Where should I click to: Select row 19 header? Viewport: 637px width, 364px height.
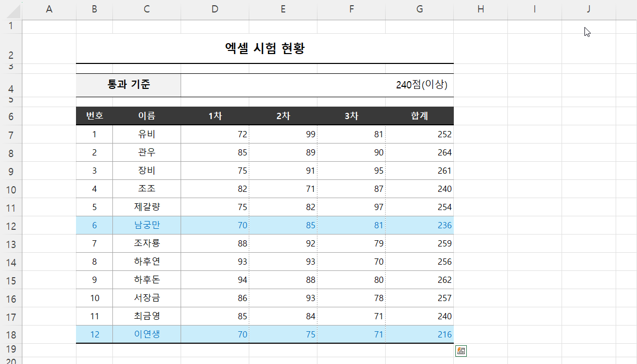click(11, 350)
